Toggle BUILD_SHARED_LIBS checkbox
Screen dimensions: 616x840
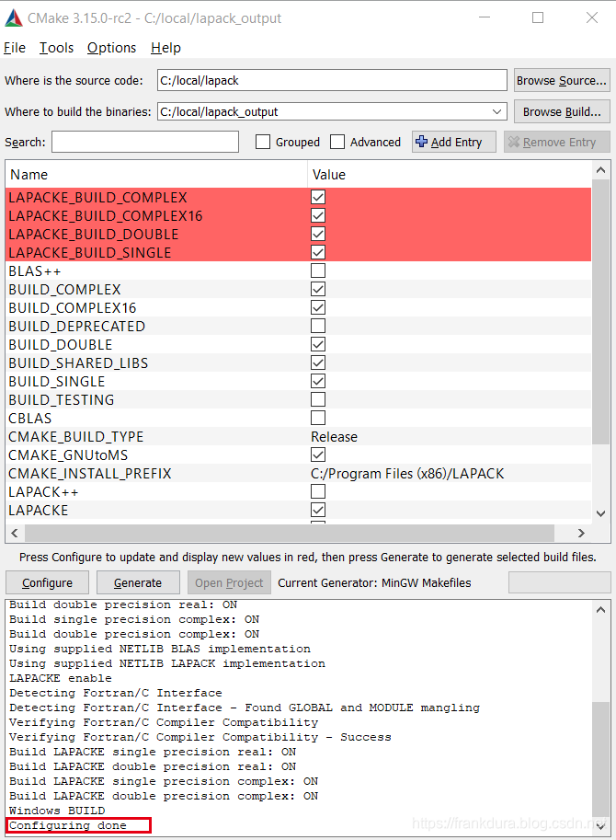[x=318, y=362]
